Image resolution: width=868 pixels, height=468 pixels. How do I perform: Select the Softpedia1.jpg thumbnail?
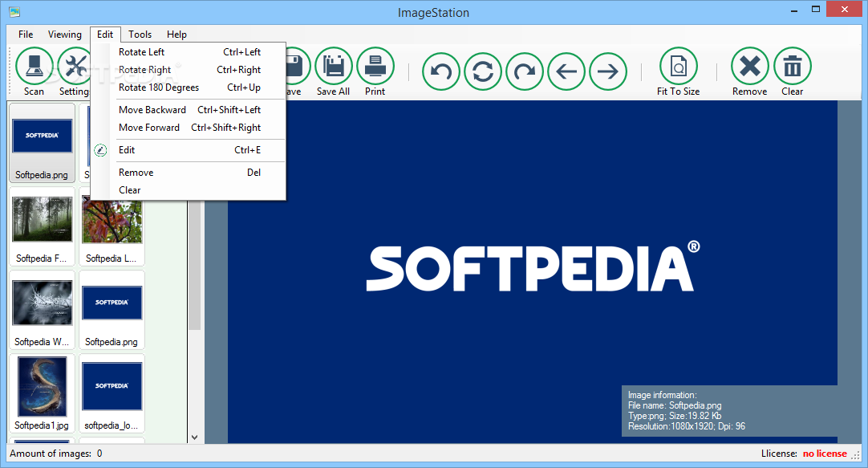point(42,394)
